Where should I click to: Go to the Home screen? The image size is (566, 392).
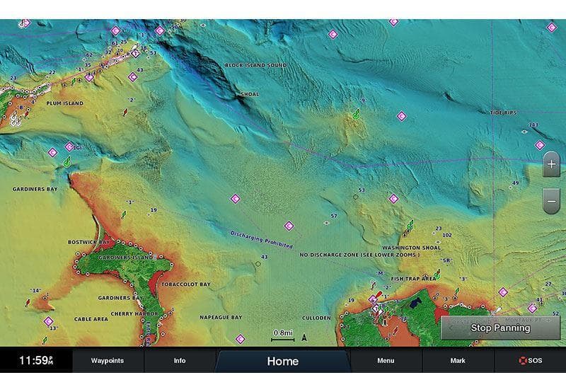coord(282,361)
